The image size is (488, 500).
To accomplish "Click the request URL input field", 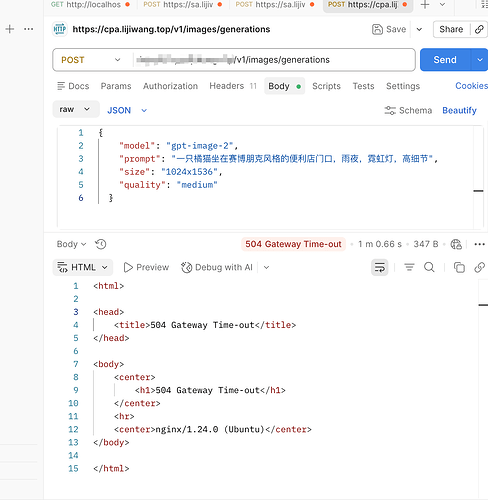I will tap(273, 60).
